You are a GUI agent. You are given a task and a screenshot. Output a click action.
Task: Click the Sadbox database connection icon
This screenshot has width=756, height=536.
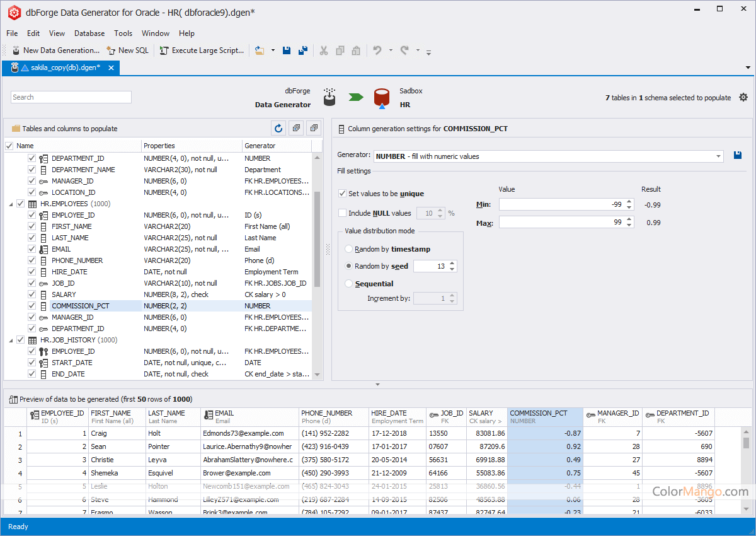pyautogui.click(x=382, y=98)
